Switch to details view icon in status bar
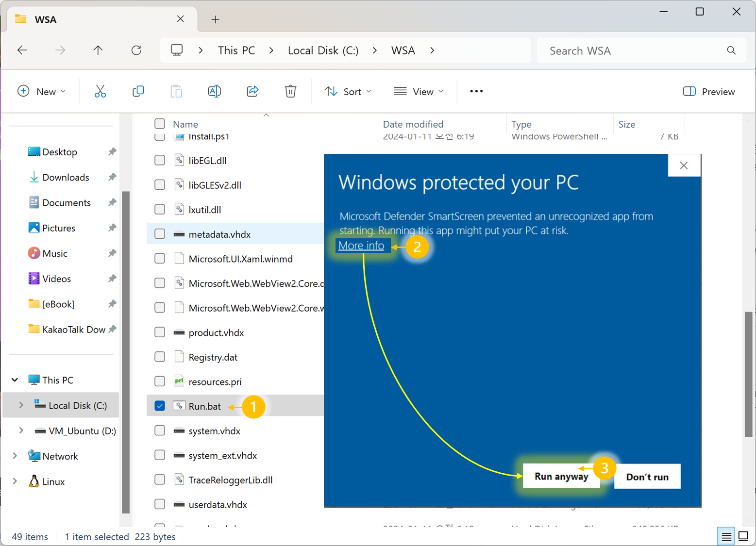Screen dimensions: 756x546 tap(726, 536)
